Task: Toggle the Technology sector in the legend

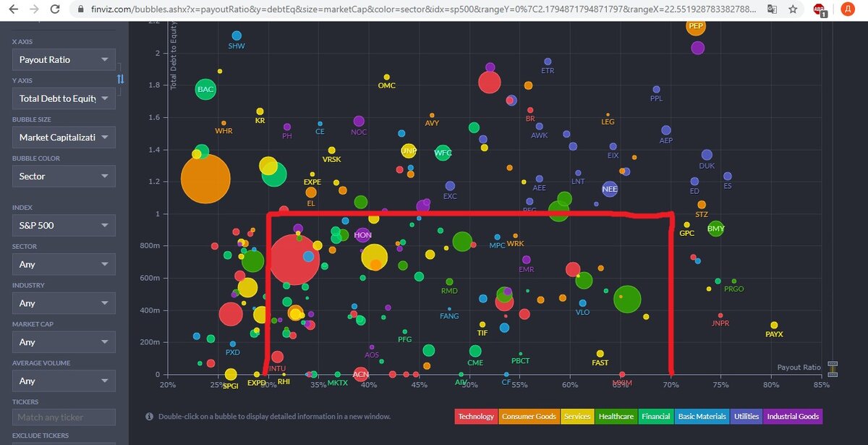Action: [475, 416]
